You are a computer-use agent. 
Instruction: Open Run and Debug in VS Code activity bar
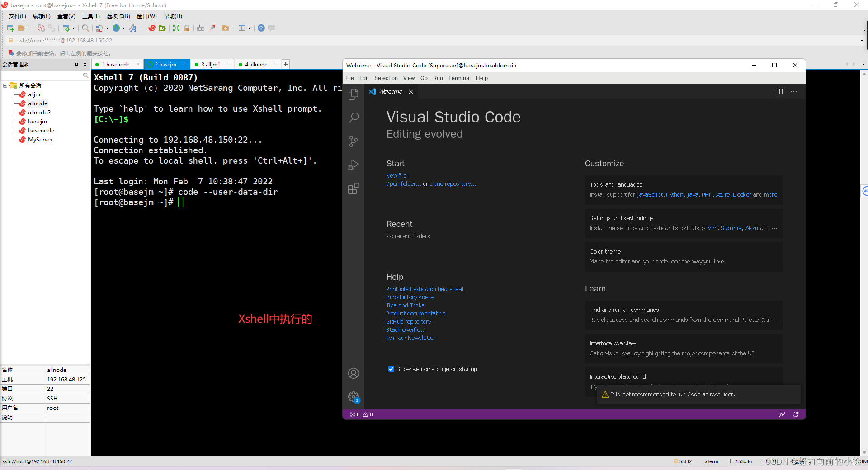click(x=354, y=165)
